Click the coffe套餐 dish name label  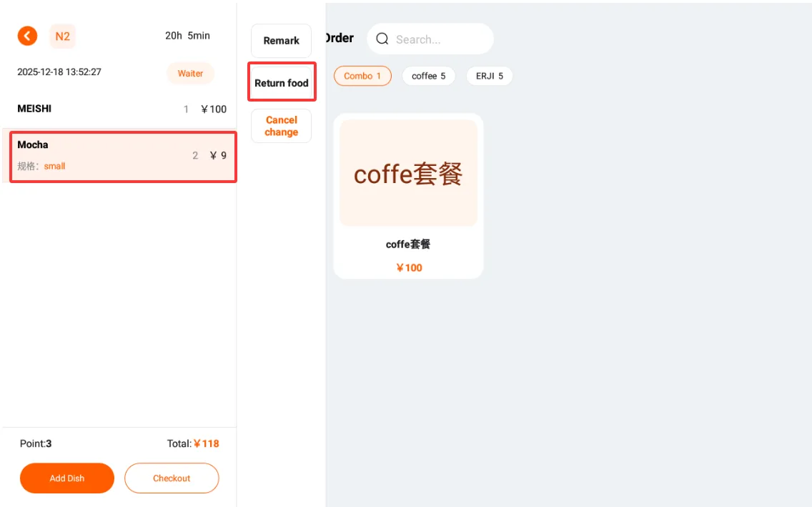(408, 245)
